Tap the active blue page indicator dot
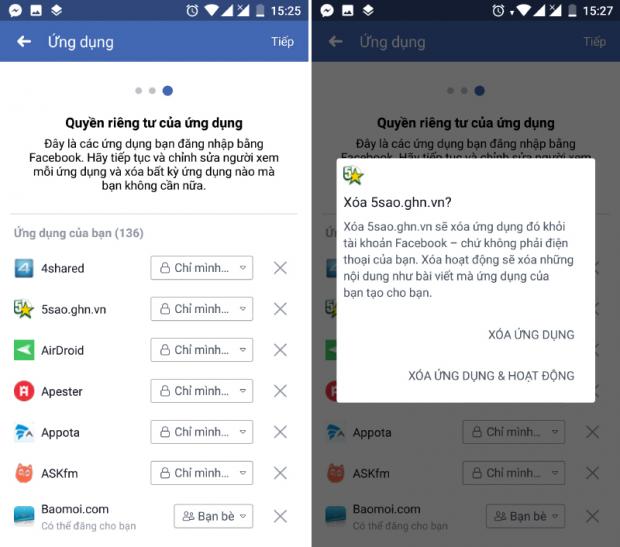This screenshot has width=620, height=547. pos(168,91)
